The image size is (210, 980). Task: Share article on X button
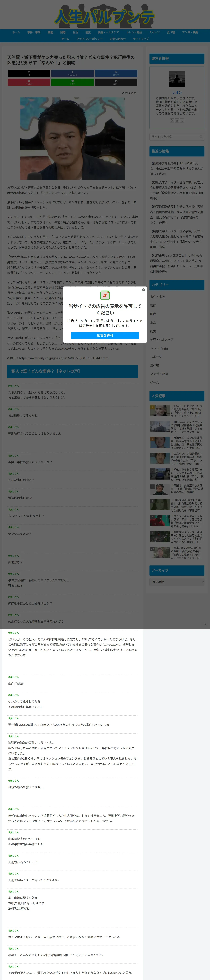(29, 73)
